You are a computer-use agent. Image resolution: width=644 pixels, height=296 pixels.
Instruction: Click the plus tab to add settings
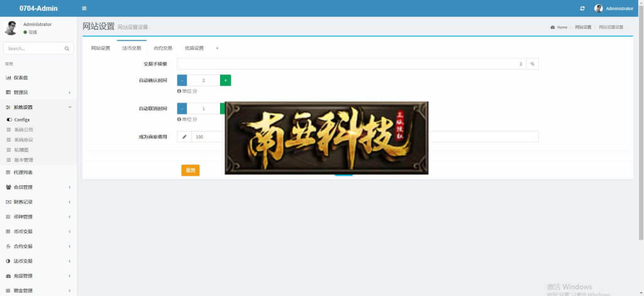(x=217, y=48)
